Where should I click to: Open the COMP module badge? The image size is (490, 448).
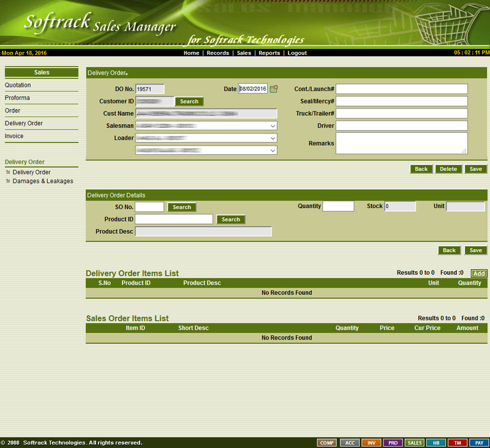(327, 442)
